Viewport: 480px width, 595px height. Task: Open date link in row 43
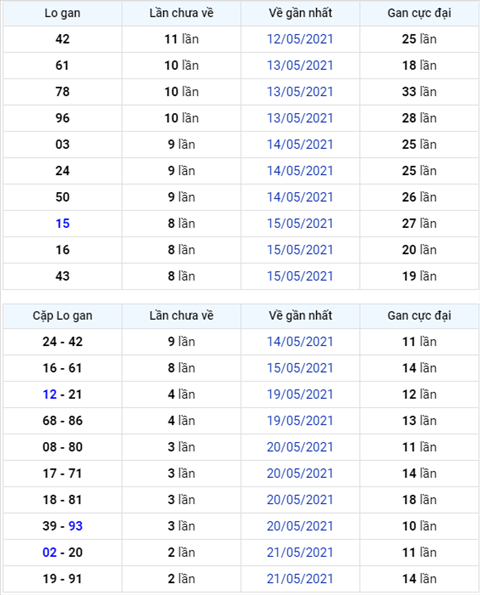coord(300,276)
